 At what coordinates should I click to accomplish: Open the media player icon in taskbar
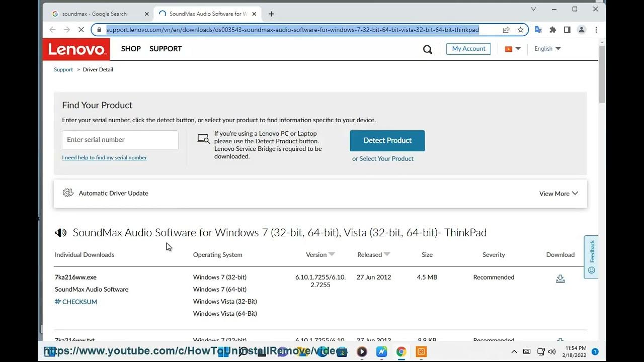pos(362,352)
